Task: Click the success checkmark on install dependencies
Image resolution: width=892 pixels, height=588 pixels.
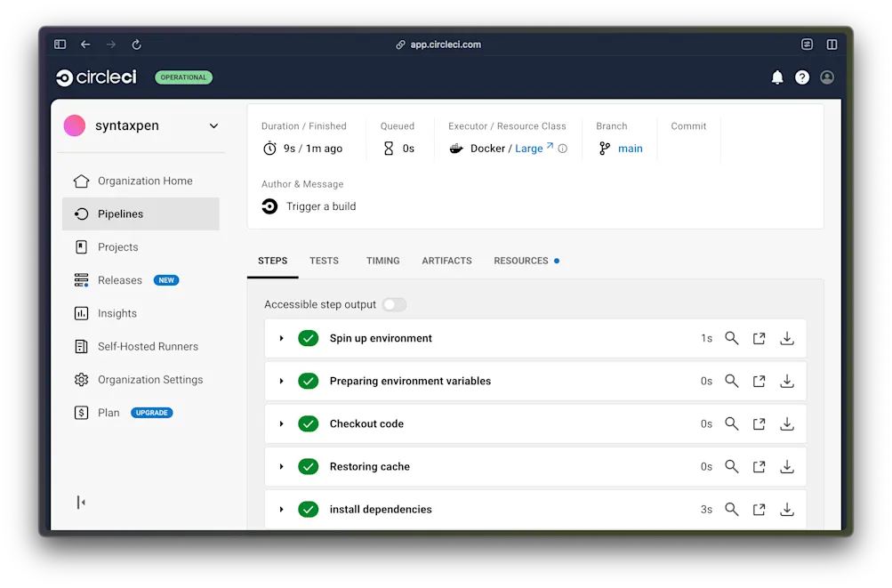Action: point(308,509)
